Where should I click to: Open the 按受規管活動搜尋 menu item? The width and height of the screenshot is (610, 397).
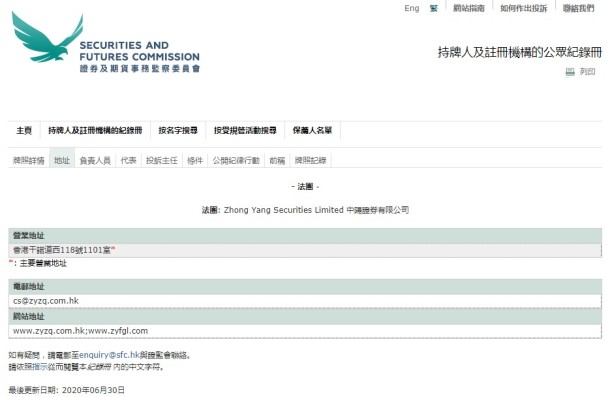(x=245, y=130)
